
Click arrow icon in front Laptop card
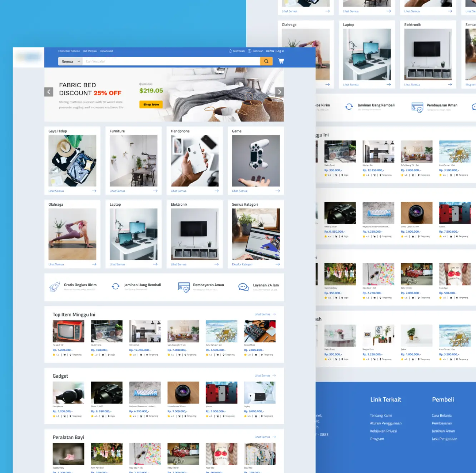155,264
